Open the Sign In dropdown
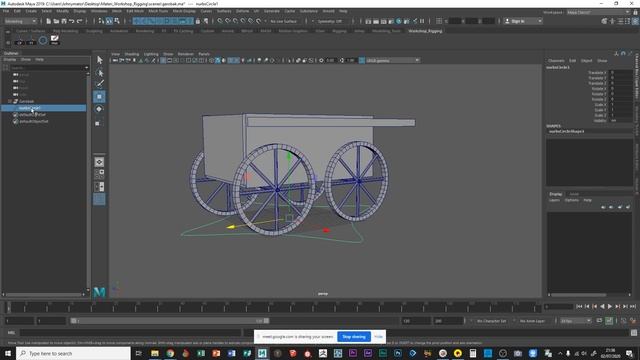Image resolution: width=640 pixels, height=360 pixels. pos(523,21)
